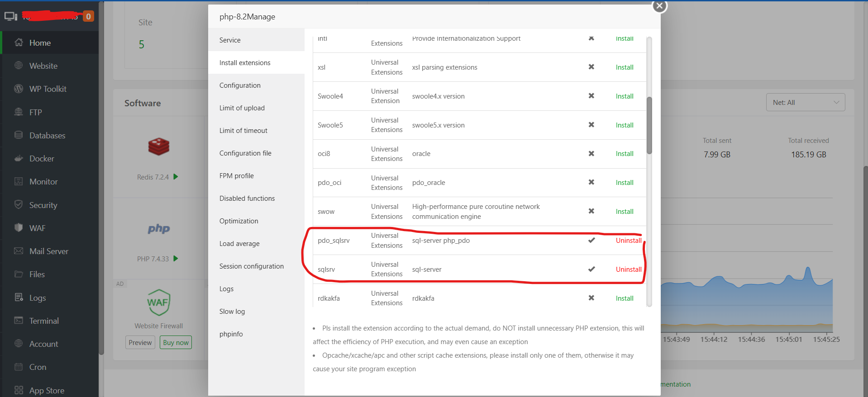The height and width of the screenshot is (397, 868).
Task: Click the Redis software icon
Action: (x=158, y=147)
